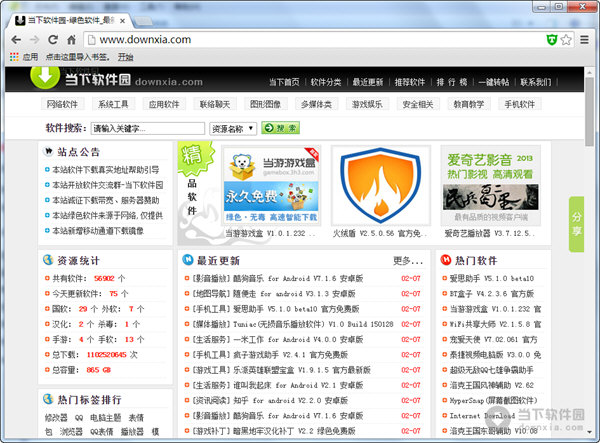Select the 网络软件 category button
Screen dimensions: 600x443
click(x=62, y=104)
